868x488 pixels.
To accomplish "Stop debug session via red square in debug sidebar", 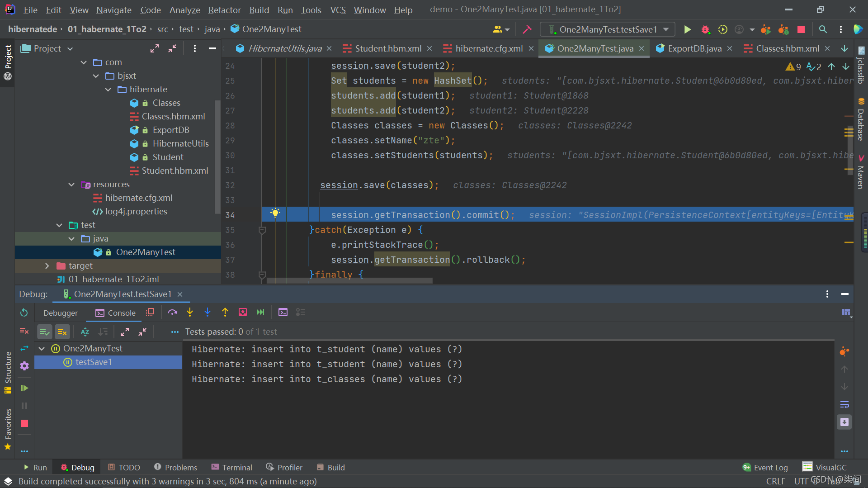I will tap(24, 423).
